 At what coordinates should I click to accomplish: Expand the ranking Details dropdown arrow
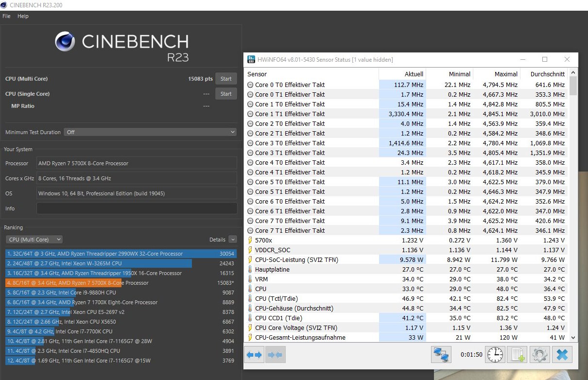[x=232, y=239]
